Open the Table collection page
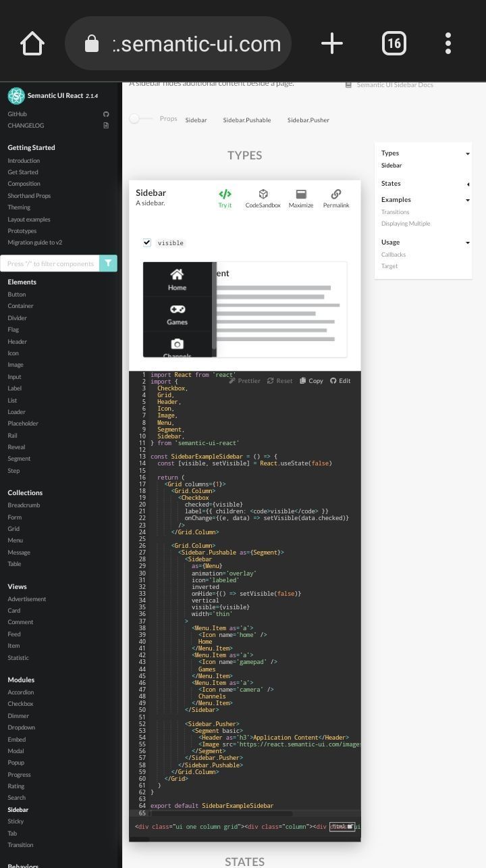The width and height of the screenshot is (486, 868). pos(14,564)
